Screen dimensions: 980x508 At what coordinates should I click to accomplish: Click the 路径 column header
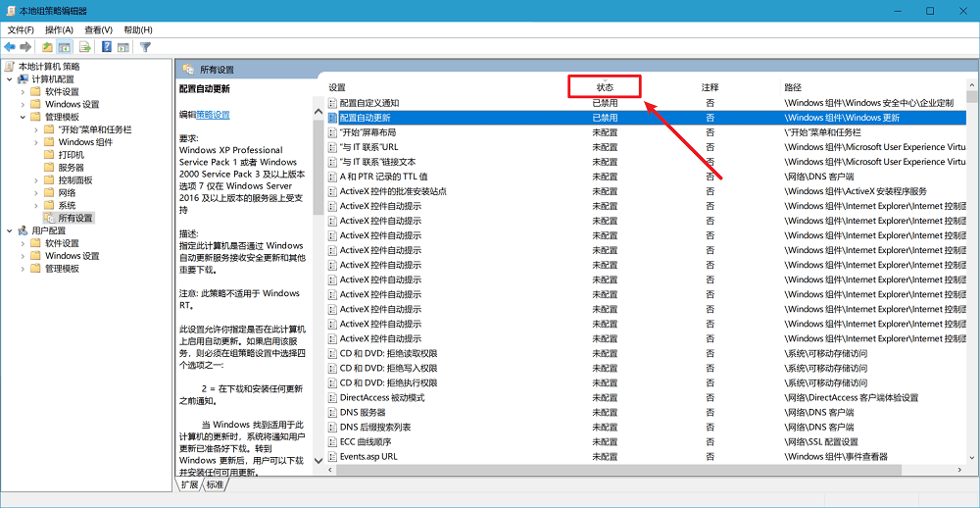point(793,87)
